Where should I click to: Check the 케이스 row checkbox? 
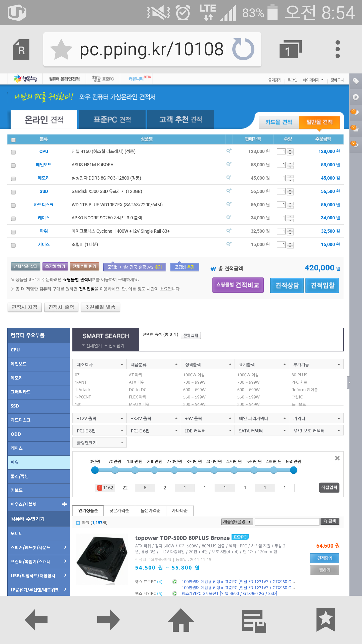(13, 219)
